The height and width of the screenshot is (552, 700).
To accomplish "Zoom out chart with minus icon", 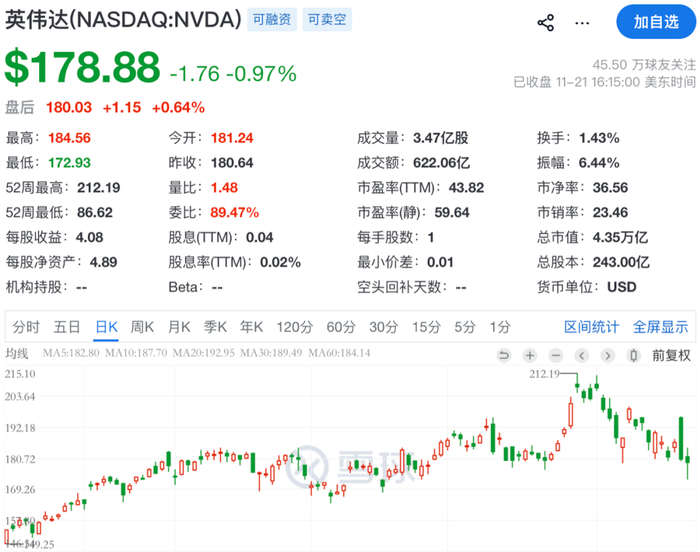I will point(556,355).
